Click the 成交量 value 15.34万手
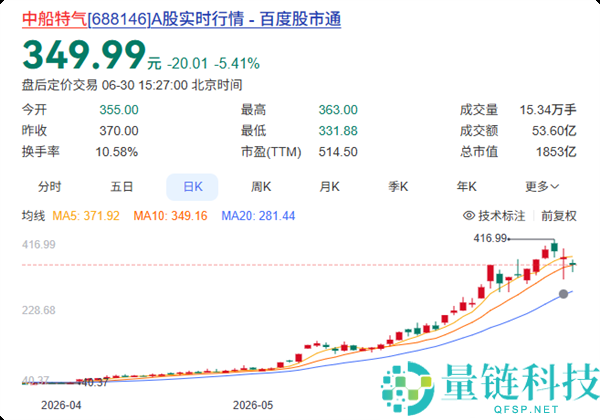Screen dimensions: 600x420 (x=548, y=110)
